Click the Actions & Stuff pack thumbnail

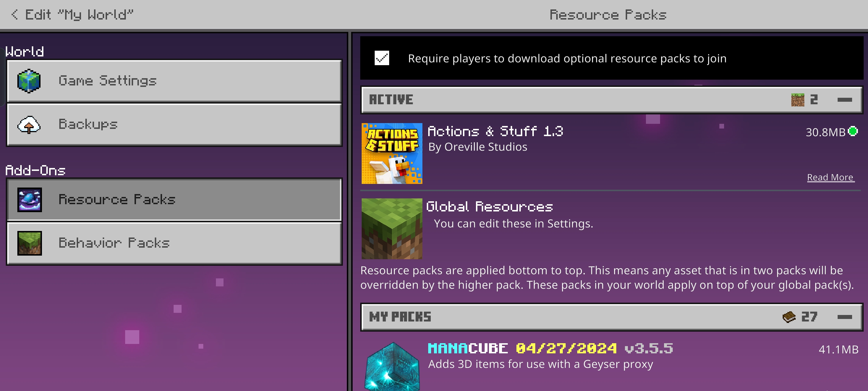click(392, 154)
